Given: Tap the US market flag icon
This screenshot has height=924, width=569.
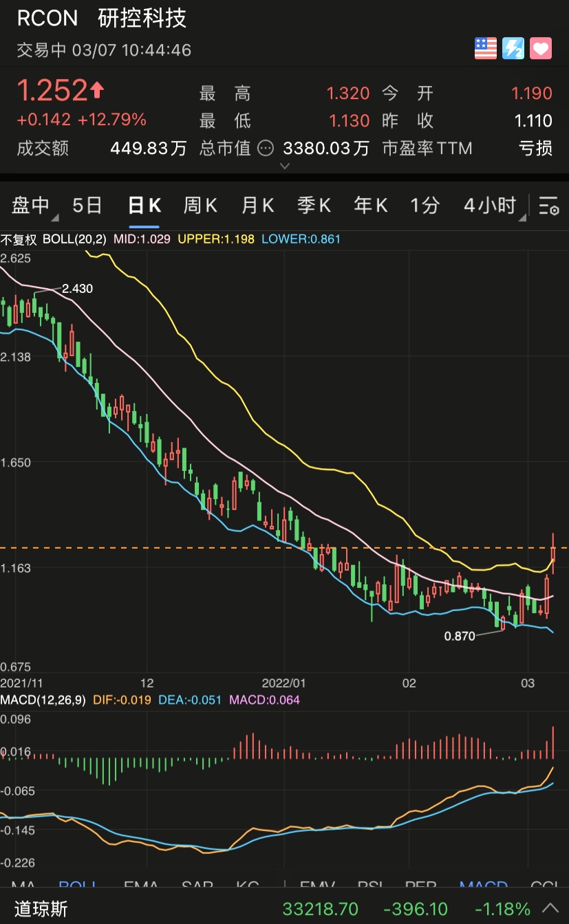Looking at the screenshot, I should coord(486,48).
